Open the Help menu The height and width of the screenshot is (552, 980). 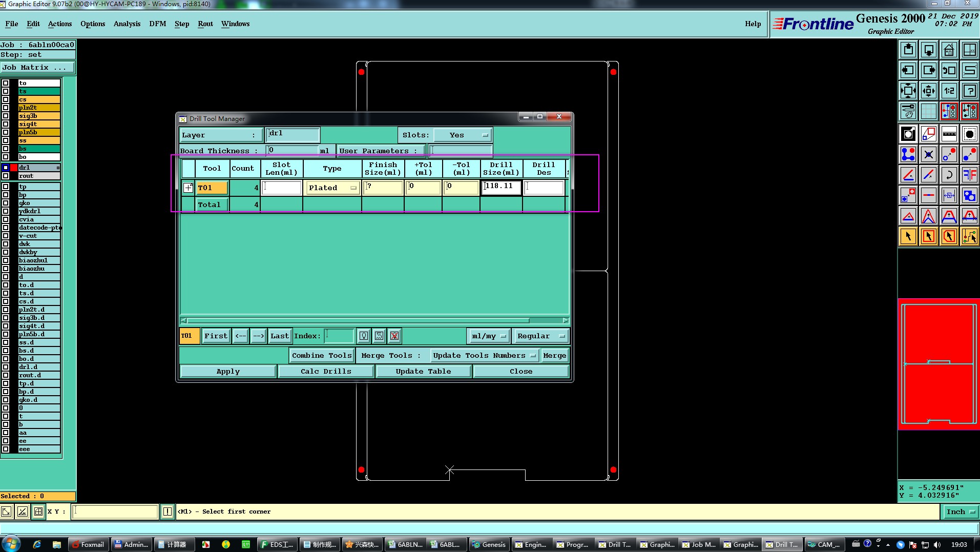pyautogui.click(x=753, y=24)
